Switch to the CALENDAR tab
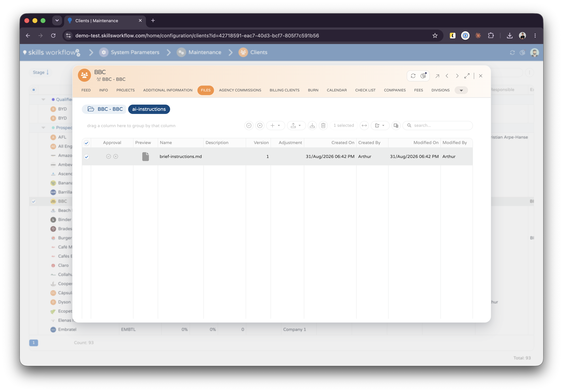 (x=337, y=90)
